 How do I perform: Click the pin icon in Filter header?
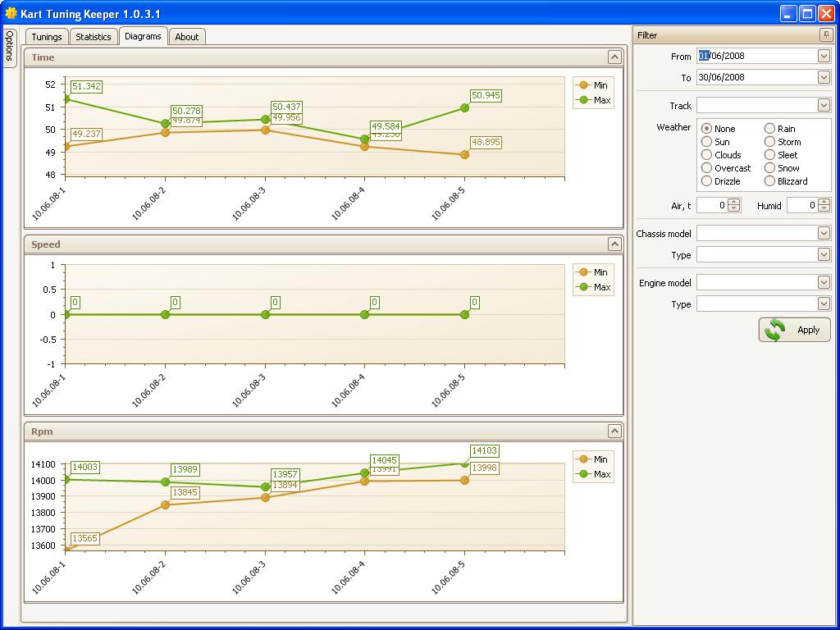click(825, 35)
